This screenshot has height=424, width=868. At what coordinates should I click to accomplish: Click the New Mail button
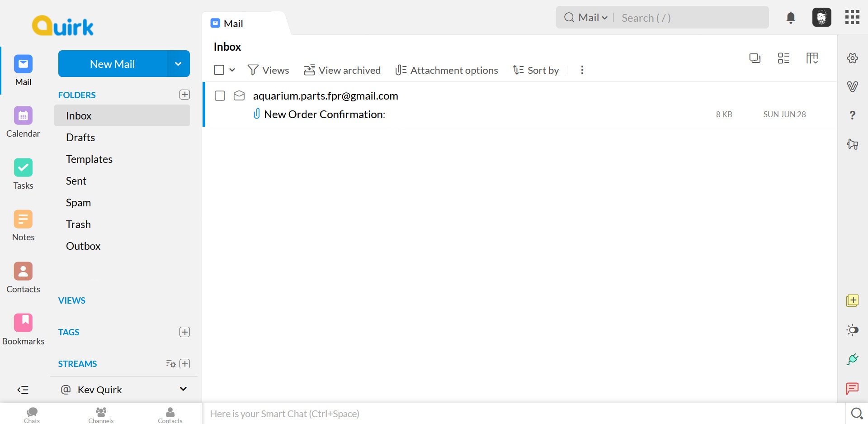click(x=112, y=64)
